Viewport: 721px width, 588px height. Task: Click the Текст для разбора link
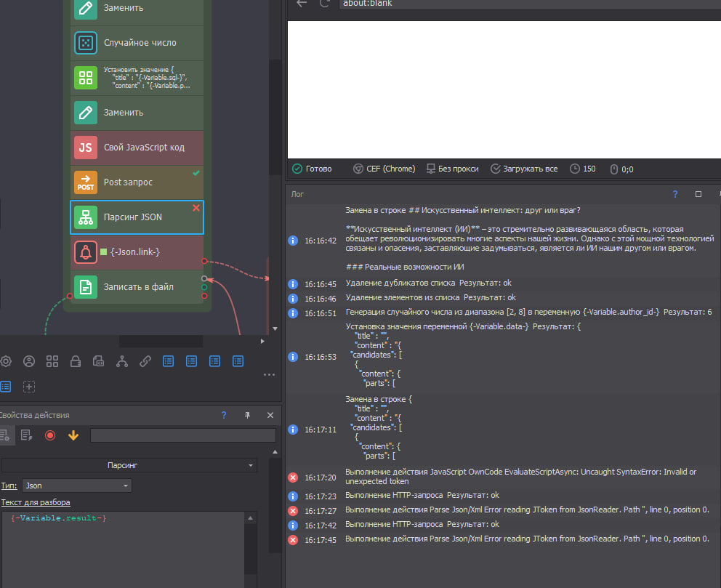click(x=36, y=502)
